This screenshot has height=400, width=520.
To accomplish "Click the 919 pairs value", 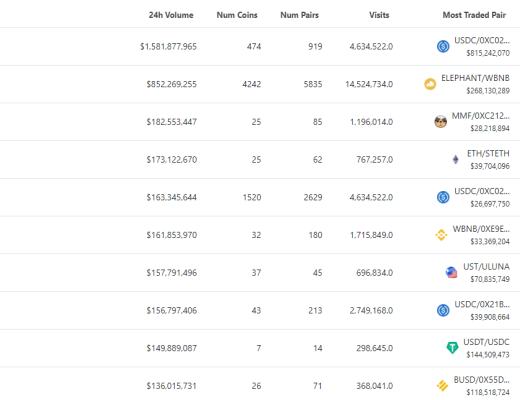I will (315, 46).
